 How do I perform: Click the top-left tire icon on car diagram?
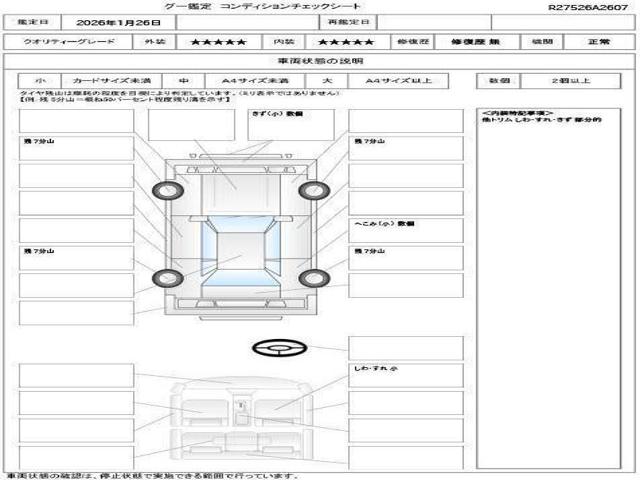(162, 190)
